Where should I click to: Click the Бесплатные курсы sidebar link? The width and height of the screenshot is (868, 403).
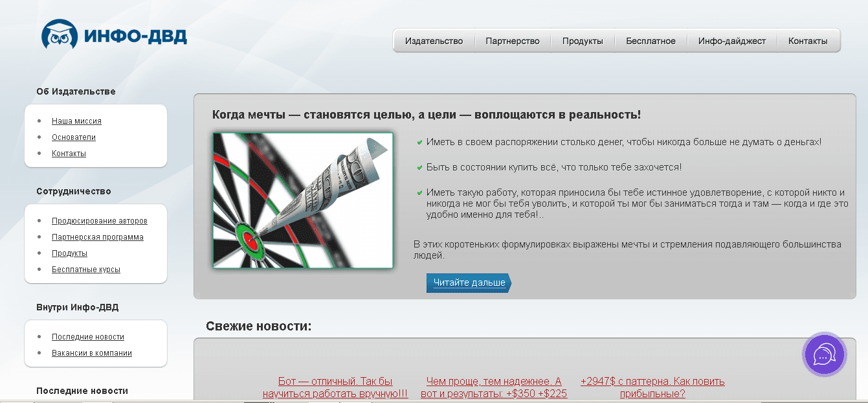point(86,270)
